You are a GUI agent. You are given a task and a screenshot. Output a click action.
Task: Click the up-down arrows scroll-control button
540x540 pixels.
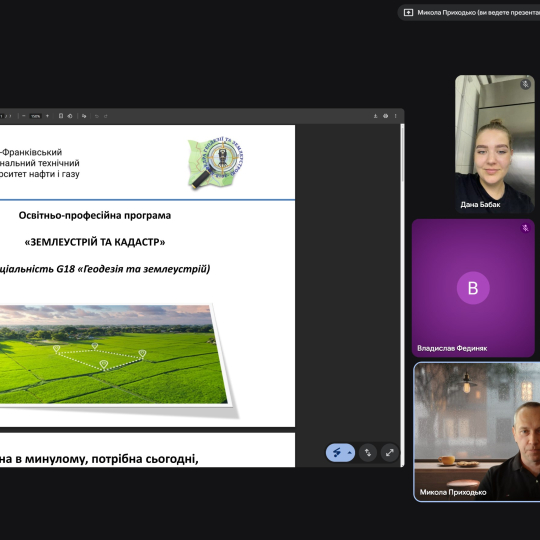coord(368,453)
